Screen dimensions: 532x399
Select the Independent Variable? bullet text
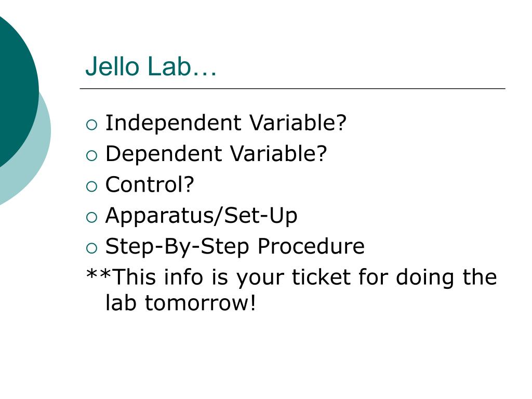coord(226,123)
